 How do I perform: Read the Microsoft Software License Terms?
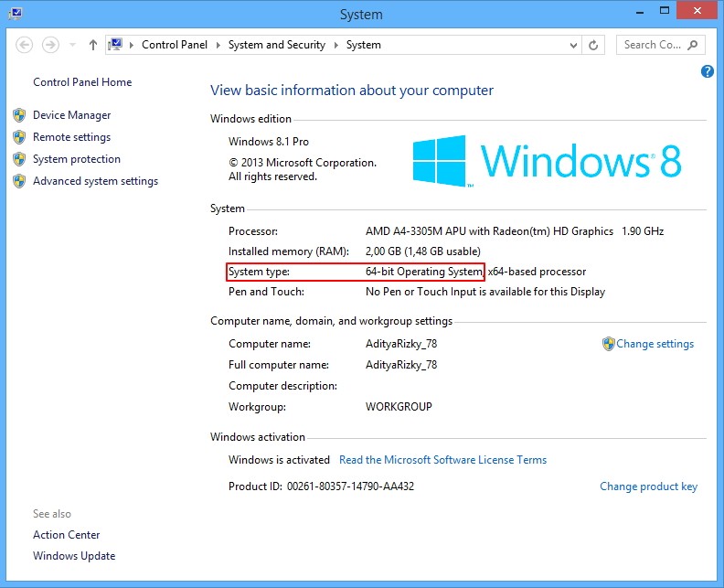point(442,460)
